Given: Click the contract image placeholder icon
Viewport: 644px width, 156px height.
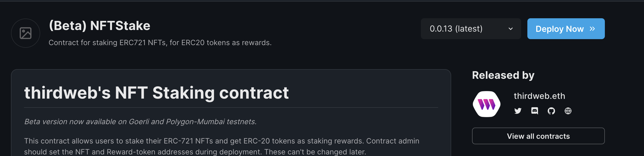Looking at the screenshot, I should (x=26, y=33).
